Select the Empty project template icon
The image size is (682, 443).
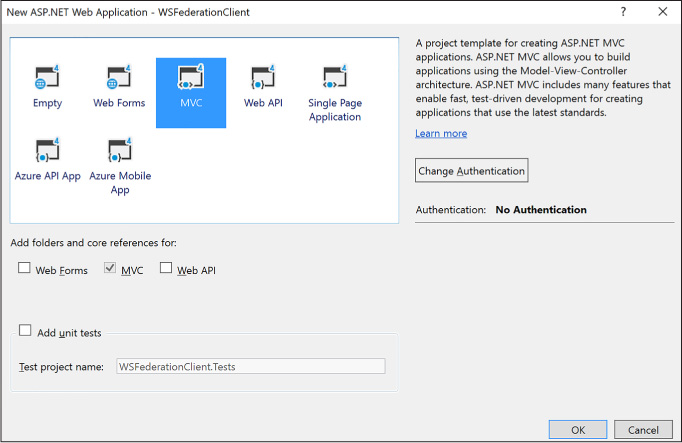point(47,78)
